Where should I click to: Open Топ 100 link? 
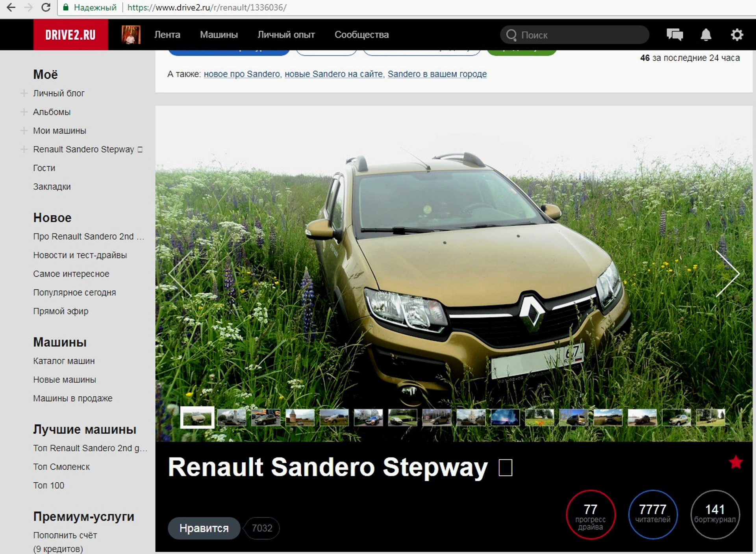(48, 485)
